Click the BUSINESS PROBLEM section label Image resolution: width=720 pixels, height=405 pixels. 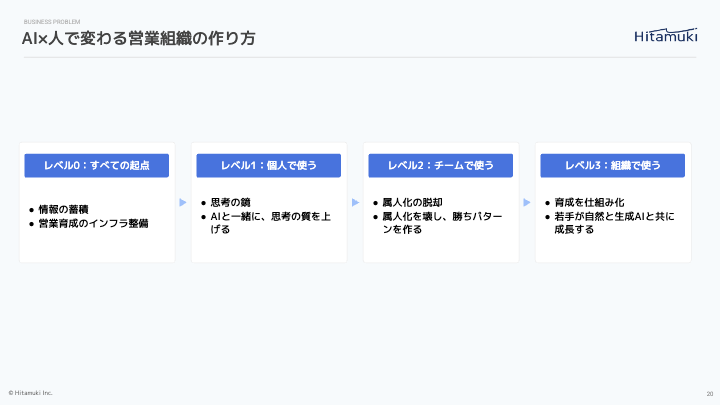(x=51, y=21)
